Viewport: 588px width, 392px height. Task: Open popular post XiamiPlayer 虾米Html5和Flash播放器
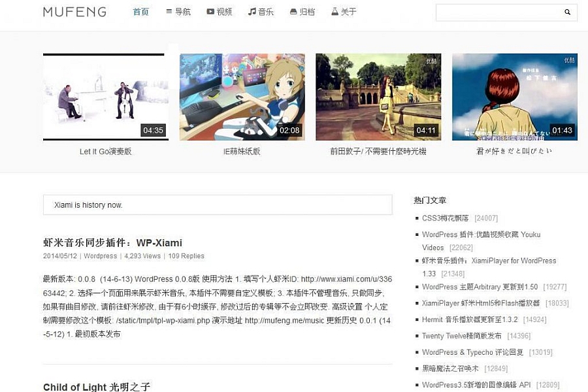click(481, 303)
